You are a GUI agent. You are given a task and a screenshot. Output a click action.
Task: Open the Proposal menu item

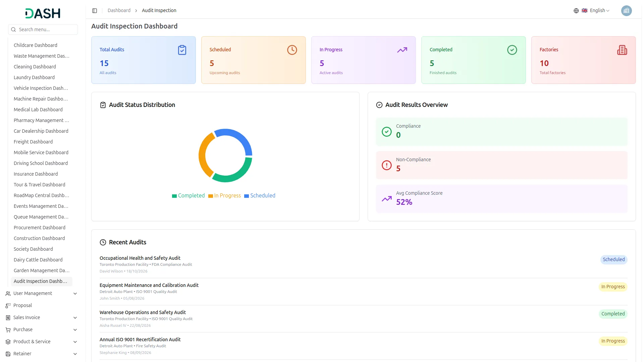point(22,306)
